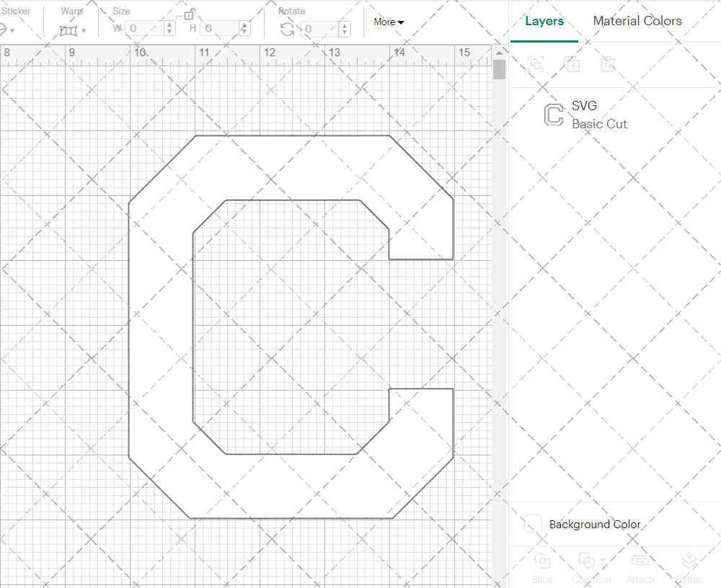Image resolution: width=721 pixels, height=588 pixels.
Task: Open the Warp dropdown arrow
Action: pos(84,31)
